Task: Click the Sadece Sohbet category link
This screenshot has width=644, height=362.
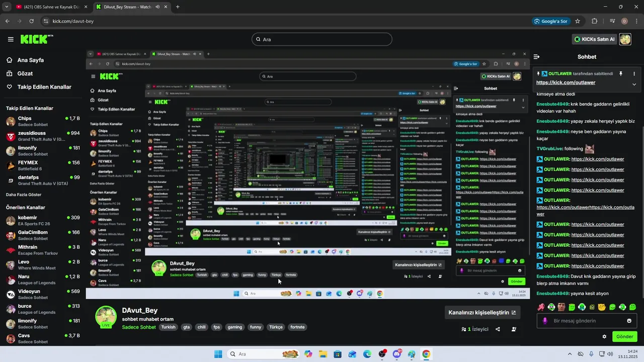Action: click(x=139, y=327)
